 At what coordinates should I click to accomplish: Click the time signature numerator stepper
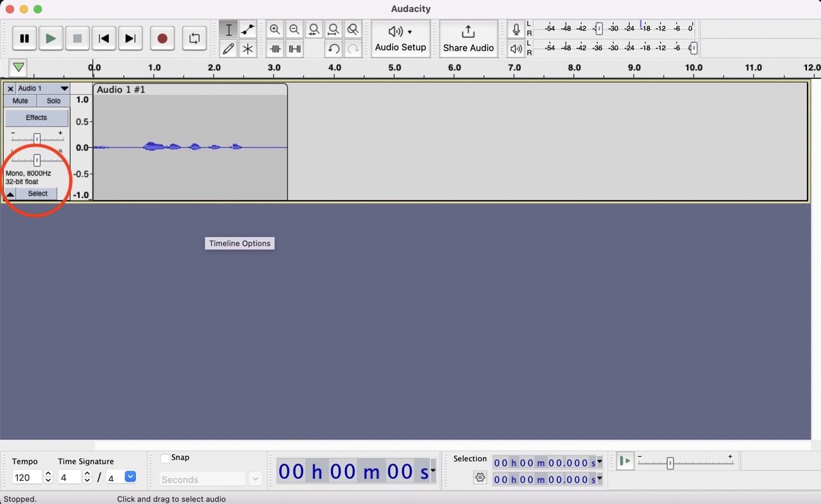click(87, 478)
